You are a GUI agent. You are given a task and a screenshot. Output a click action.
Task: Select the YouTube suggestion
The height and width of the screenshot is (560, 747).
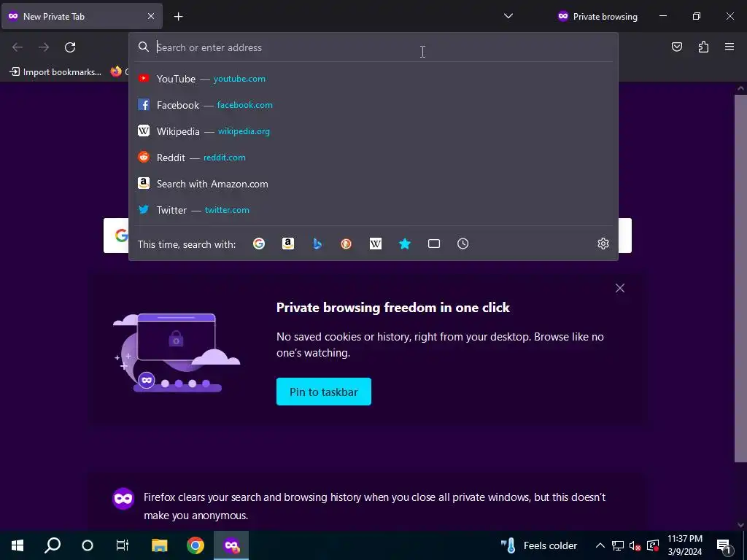click(373, 79)
